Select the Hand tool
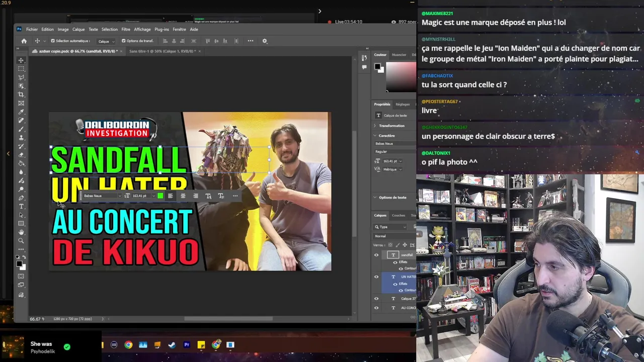This screenshot has height=362, width=644. [21, 232]
